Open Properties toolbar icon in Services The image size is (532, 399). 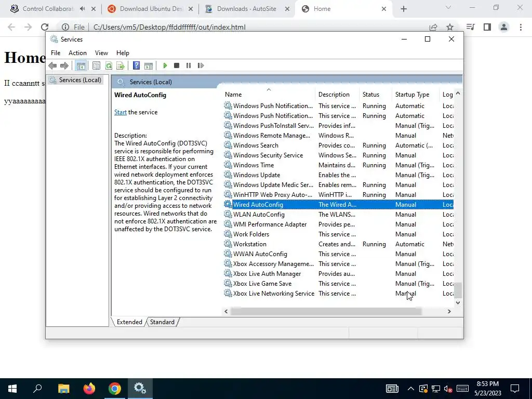pyautogui.click(x=96, y=65)
